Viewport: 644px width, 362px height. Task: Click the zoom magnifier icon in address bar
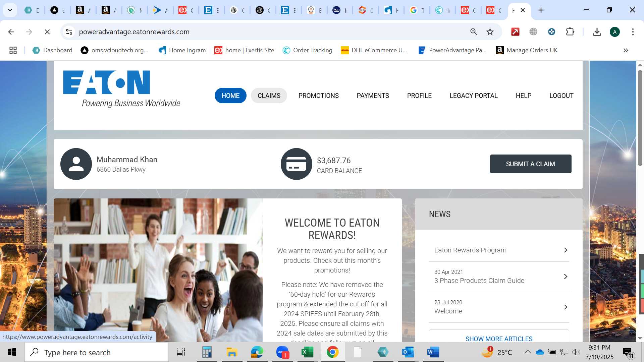(x=474, y=32)
